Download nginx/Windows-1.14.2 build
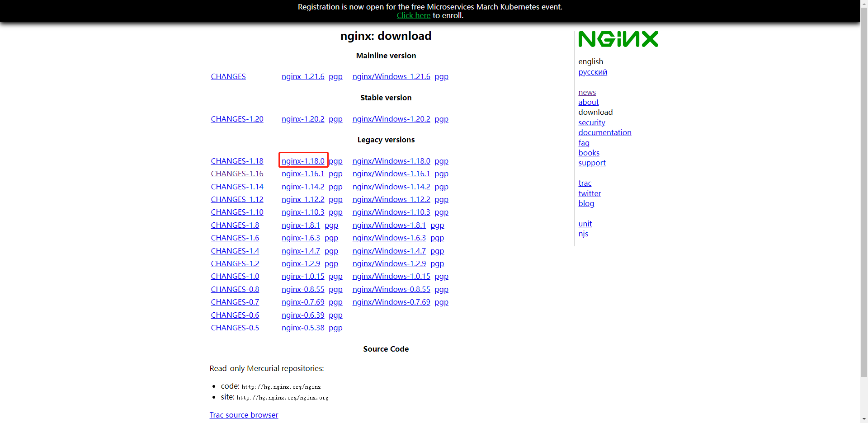 pyautogui.click(x=392, y=187)
